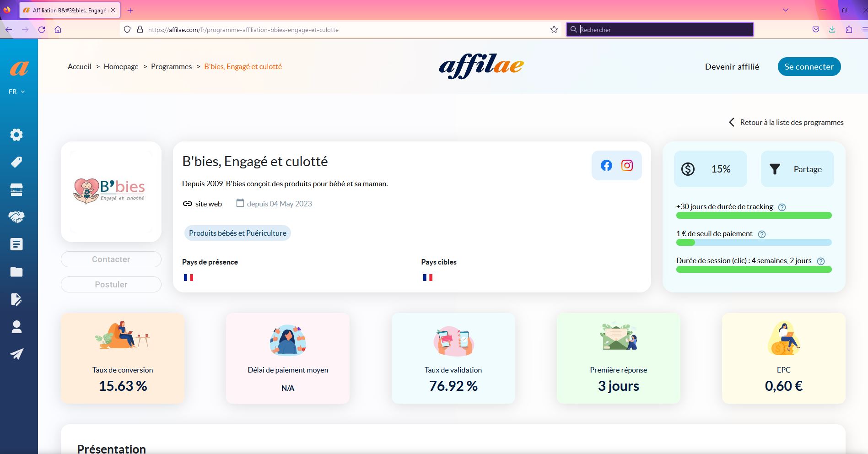Viewport: 868px width, 454px height.
Task: Click the B'bies logo thumbnail
Action: [111, 192]
